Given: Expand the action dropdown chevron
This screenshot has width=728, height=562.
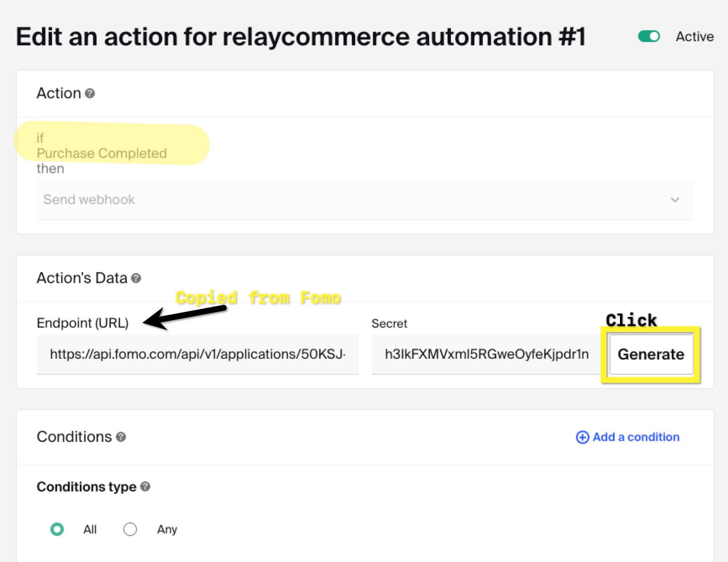Looking at the screenshot, I should click(x=675, y=200).
